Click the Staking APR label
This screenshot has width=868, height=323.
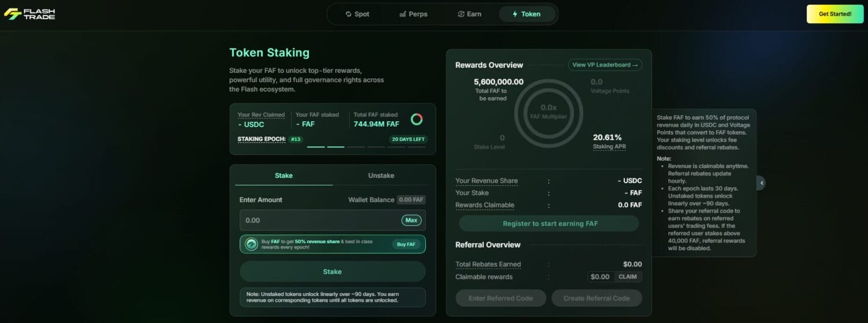point(609,147)
